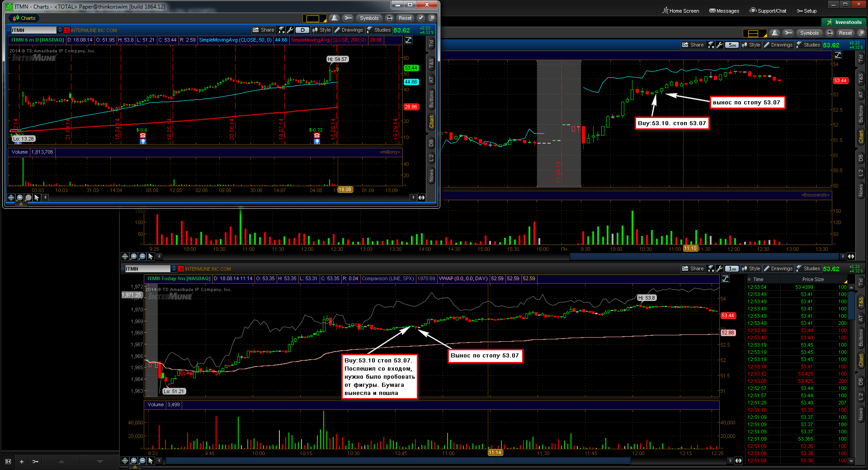The width and height of the screenshot is (868, 470).
Task: Select News side tab in ITMN window
Action: pyautogui.click(x=431, y=175)
